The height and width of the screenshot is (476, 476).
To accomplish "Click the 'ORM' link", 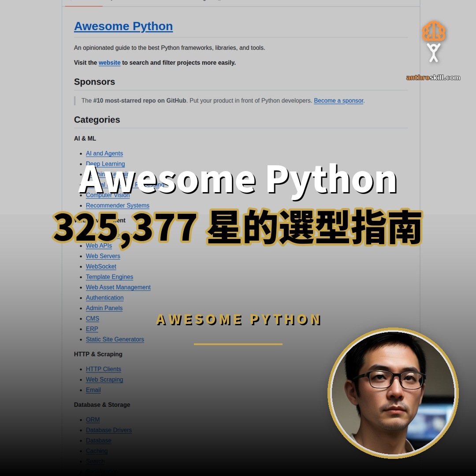I will click(93, 420).
